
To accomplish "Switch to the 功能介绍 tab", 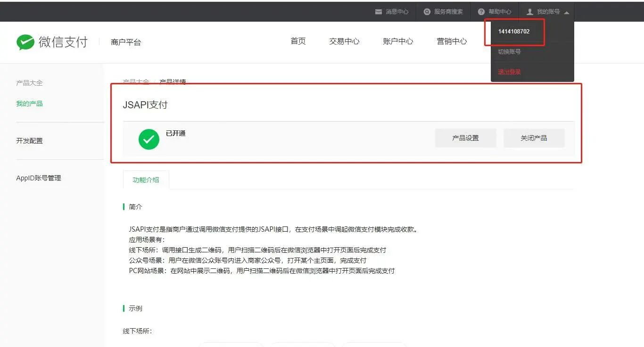I will 146,180.
